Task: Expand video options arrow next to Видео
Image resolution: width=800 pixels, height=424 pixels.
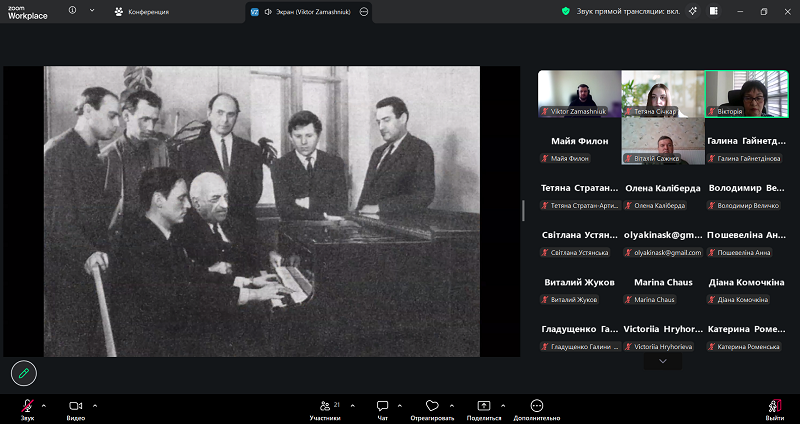Action: 94,405
